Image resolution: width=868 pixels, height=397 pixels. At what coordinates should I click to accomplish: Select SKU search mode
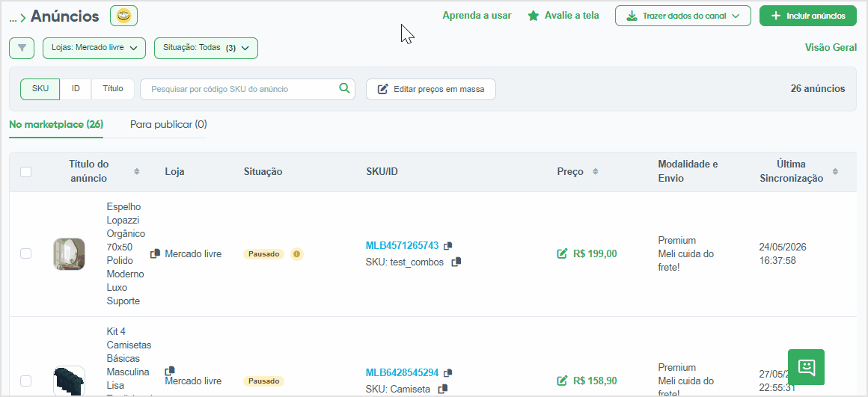[x=40, y=89]
